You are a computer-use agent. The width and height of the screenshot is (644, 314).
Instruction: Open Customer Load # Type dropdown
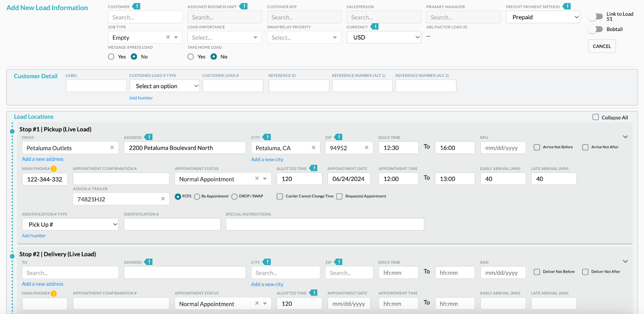tap(165, 86)
